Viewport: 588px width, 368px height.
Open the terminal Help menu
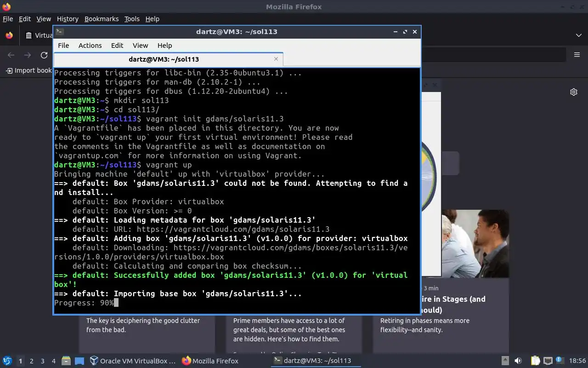tap(164, 45)
